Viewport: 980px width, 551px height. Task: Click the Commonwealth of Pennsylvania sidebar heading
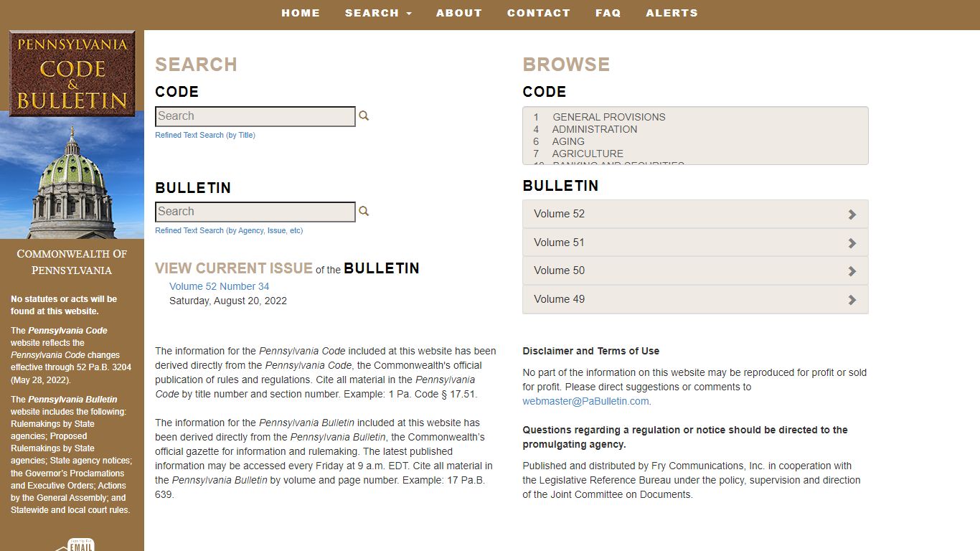click(72, 262)
